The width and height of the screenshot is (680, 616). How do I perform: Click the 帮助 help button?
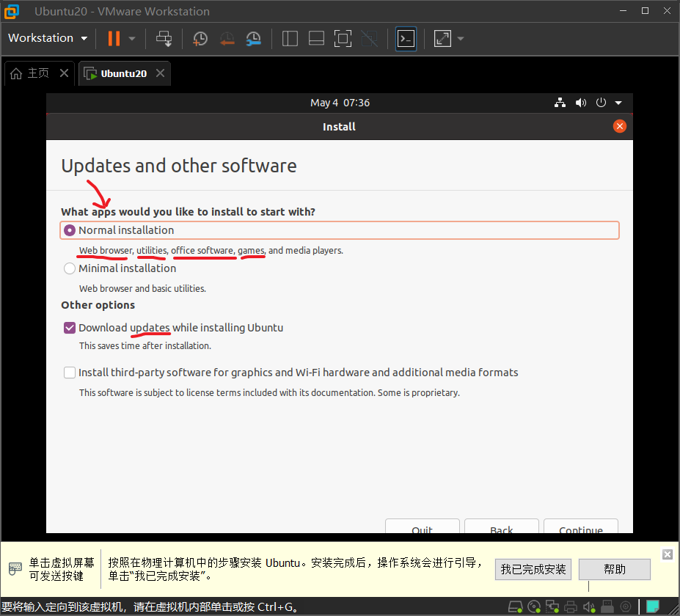[615, 569]
